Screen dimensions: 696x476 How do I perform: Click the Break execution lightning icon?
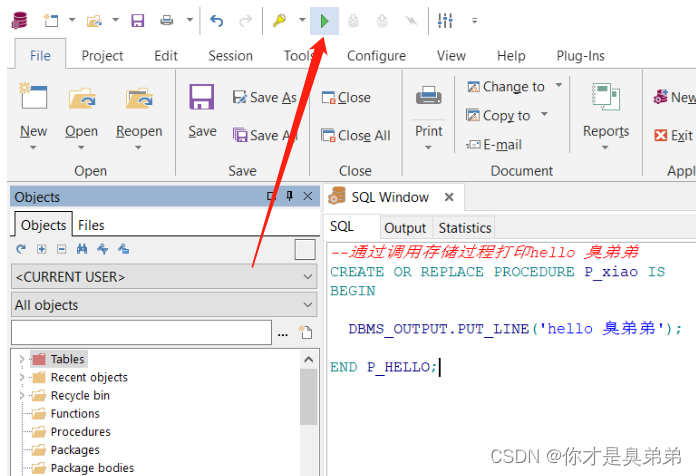411,20
